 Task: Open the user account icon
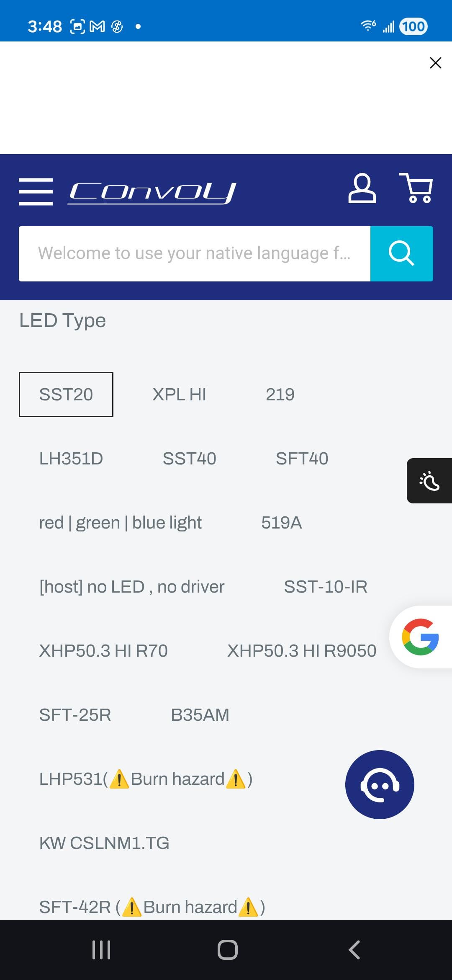(362, 188)
